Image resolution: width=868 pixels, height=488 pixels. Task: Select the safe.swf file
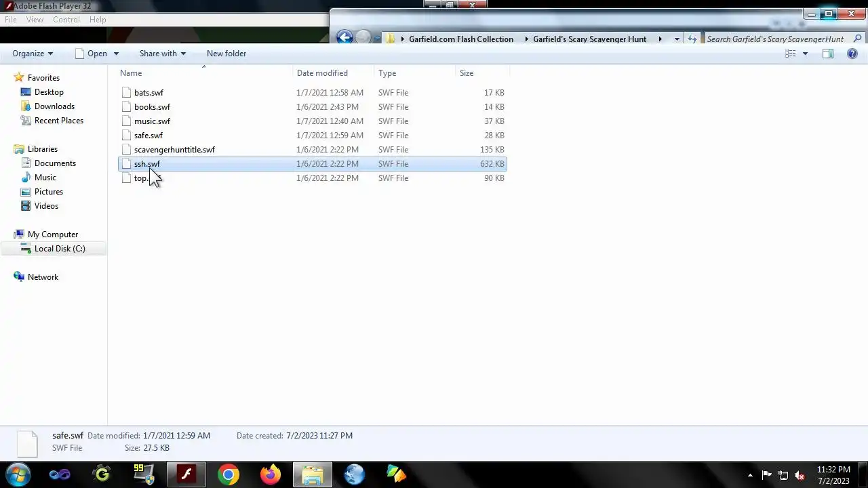coord(312,136)
